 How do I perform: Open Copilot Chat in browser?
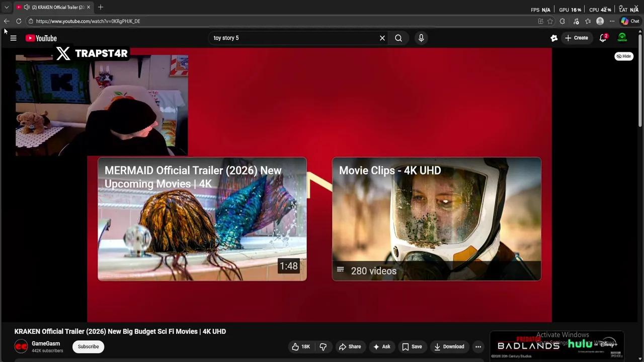[x=630, y=21]
